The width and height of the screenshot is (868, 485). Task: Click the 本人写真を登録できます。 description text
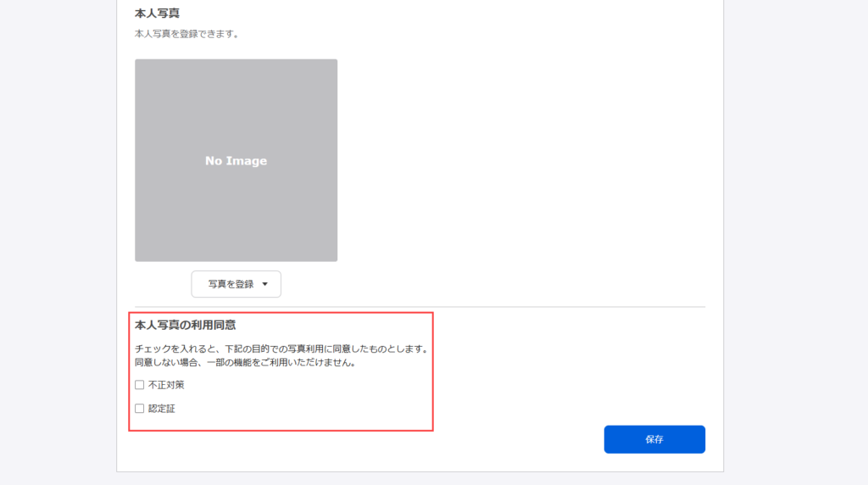(x=187, y=34)
